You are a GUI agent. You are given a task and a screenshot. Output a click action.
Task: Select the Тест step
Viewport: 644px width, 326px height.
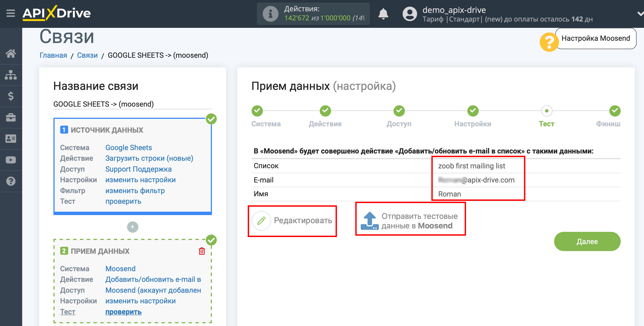546,111
